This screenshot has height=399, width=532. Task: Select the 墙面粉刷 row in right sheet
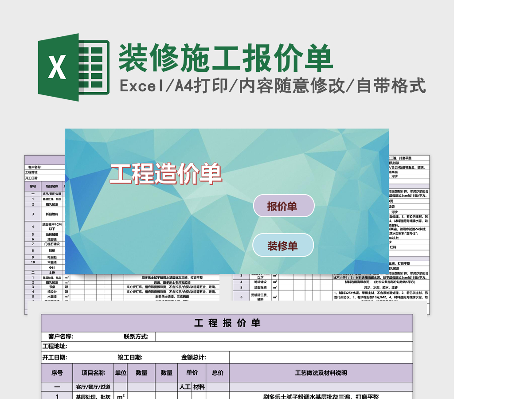coord(331,287)
